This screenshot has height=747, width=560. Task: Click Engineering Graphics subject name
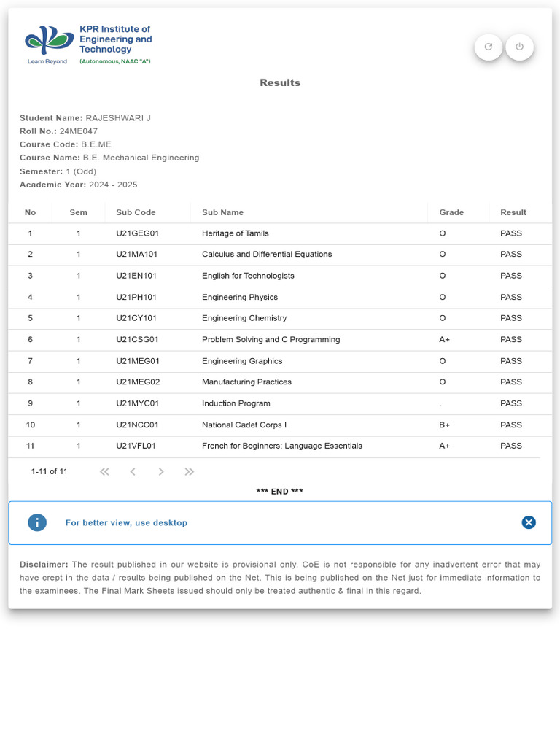coord(242,361)
